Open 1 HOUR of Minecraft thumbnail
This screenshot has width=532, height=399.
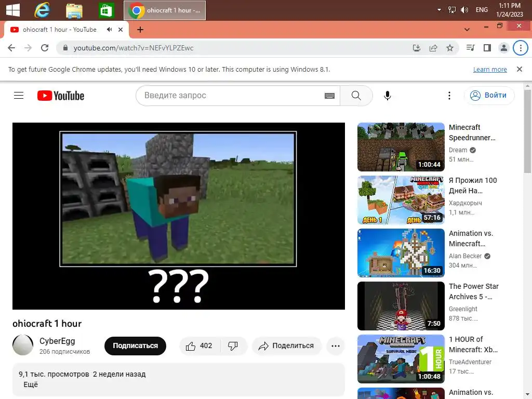pyautogui.click(x=401, y=358)
